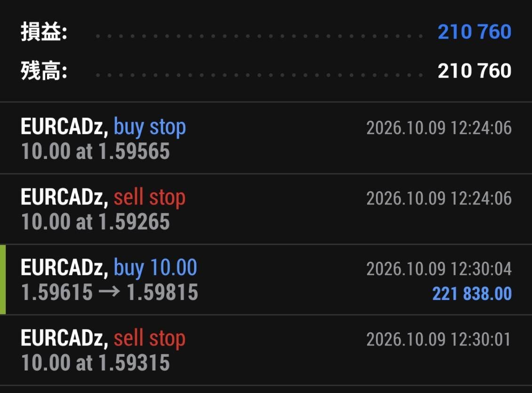
Task: Tap the blue buy stop type label
Action: point(149,127)
